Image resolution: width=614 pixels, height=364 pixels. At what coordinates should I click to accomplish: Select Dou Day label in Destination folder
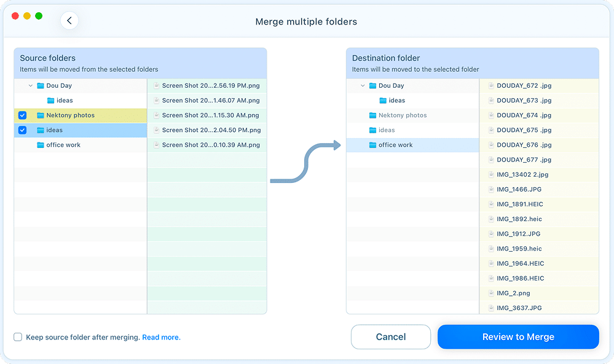pos(391,85)
